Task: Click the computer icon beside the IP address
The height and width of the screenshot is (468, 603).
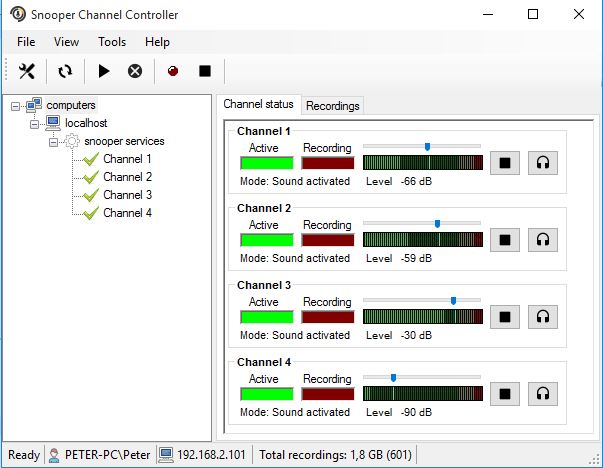Action: click(166, 455)
